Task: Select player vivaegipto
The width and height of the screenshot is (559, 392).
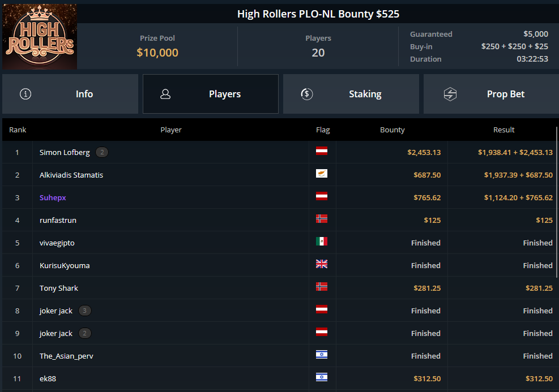Action: pos(57,243)
